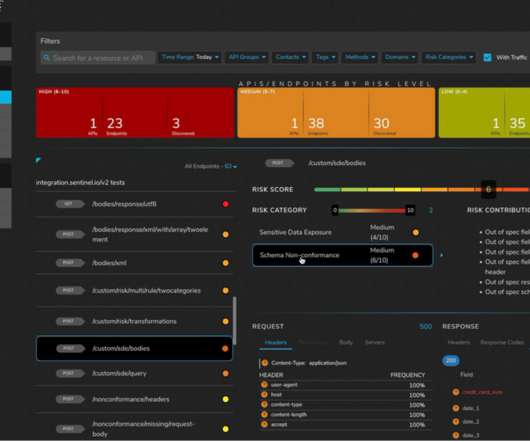Click the POST badge next to /custom/sde/bodies header
This screenshot has height=442, width=530.
click(279, 163)
